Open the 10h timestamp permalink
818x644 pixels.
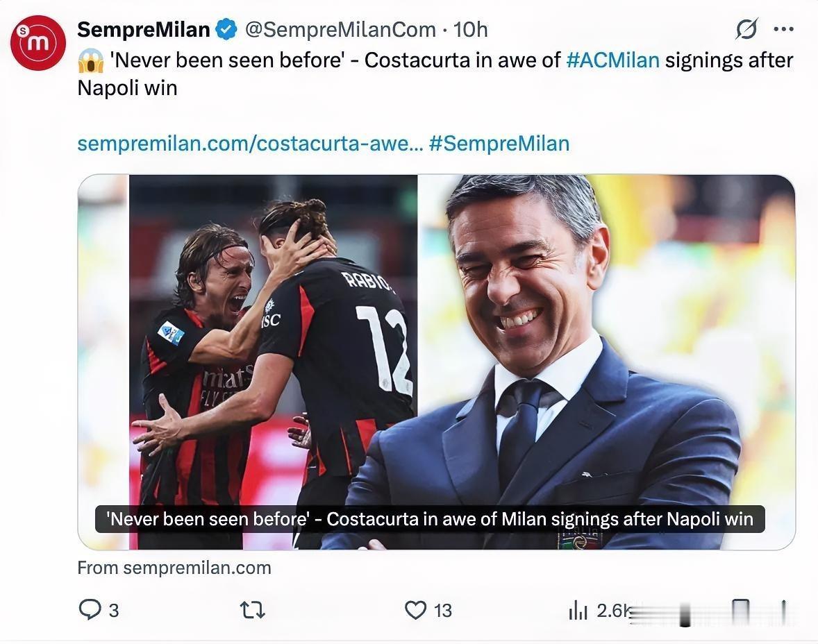point(470,30)
